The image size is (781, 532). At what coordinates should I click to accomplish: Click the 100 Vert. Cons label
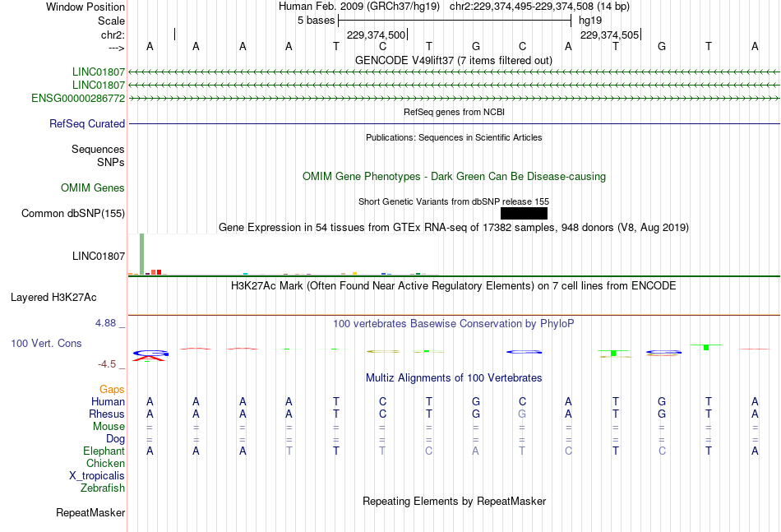tap(46, 343)
